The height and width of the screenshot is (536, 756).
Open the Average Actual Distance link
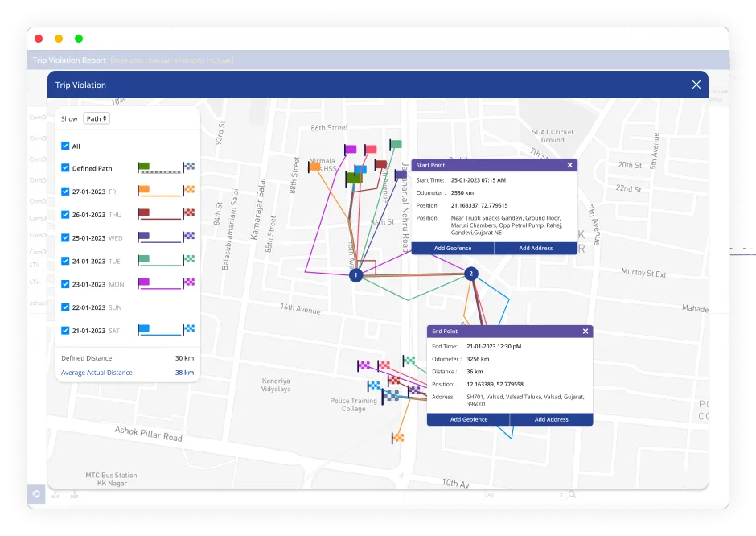pos(97,373)
